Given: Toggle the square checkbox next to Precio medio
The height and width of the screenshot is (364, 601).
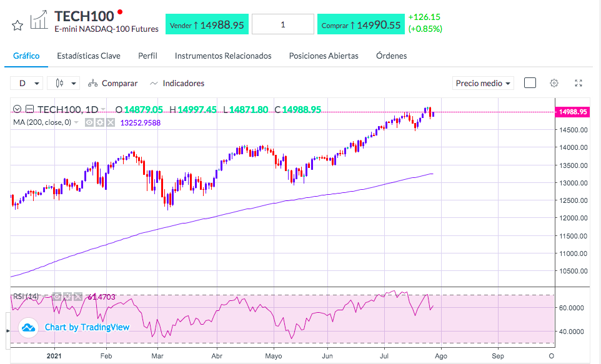Looking at the screenshot, I should [530, 83].
